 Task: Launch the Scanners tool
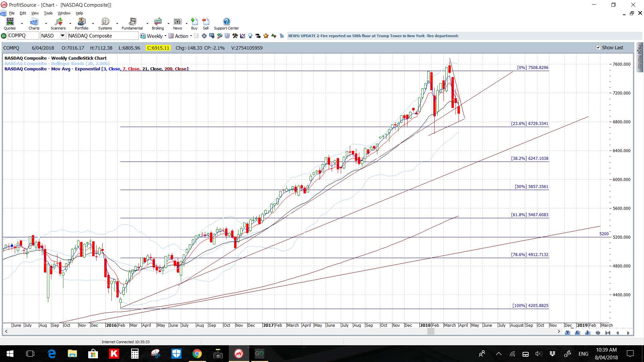pos(58,24)
